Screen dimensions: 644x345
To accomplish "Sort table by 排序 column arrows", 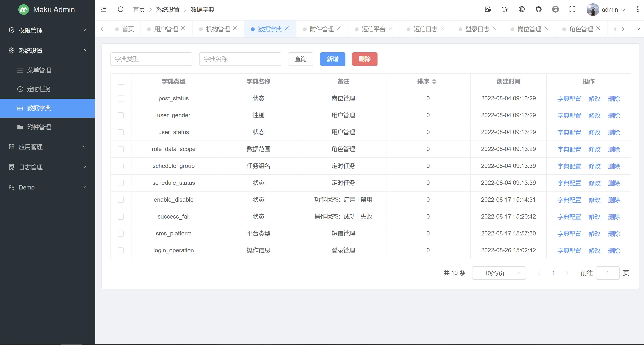I will click(x=434, y=81).
